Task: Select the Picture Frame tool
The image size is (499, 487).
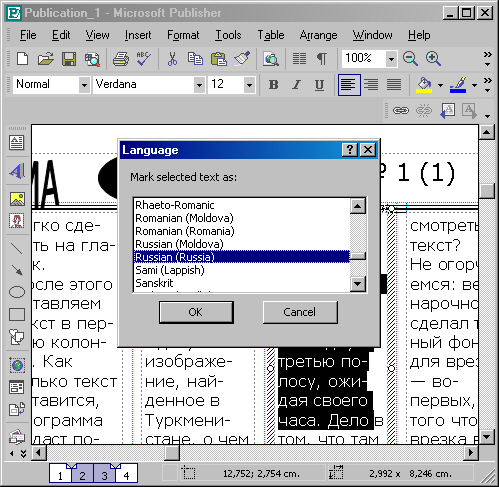Action: [x=16, y=199]
